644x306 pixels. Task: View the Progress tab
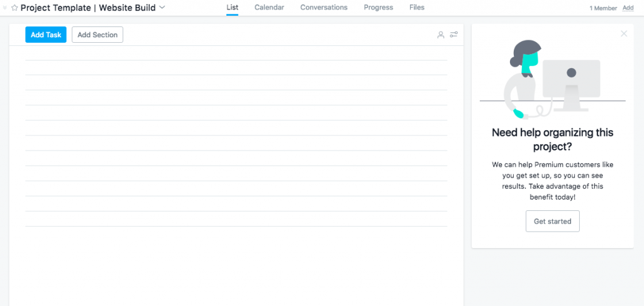point(379,8)
